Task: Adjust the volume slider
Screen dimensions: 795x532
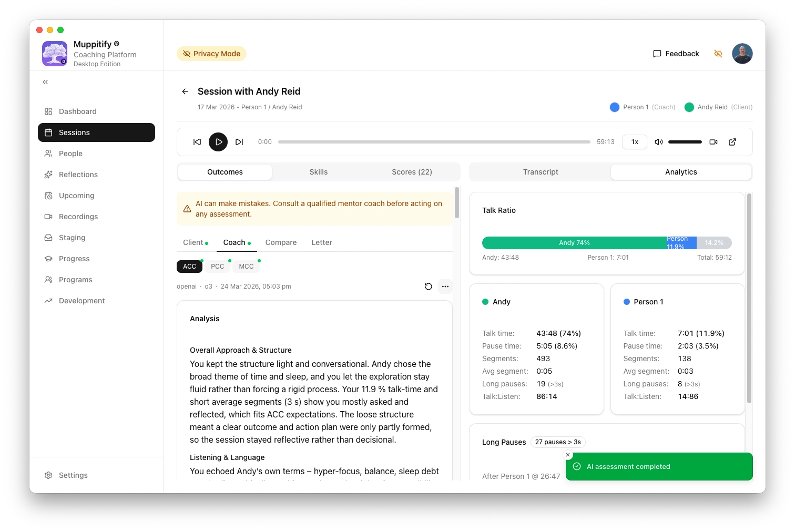Action: coord(685,142)
